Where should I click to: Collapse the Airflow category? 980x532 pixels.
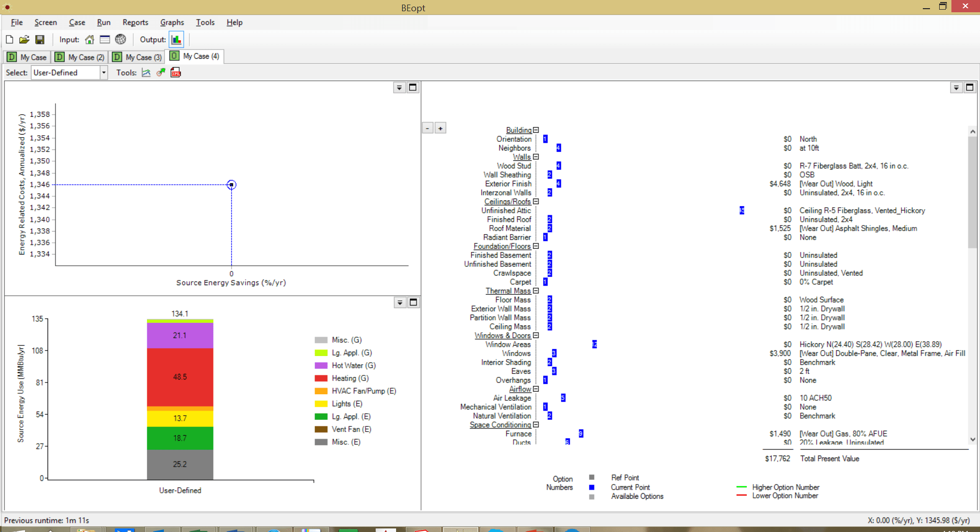pos(536,389)
